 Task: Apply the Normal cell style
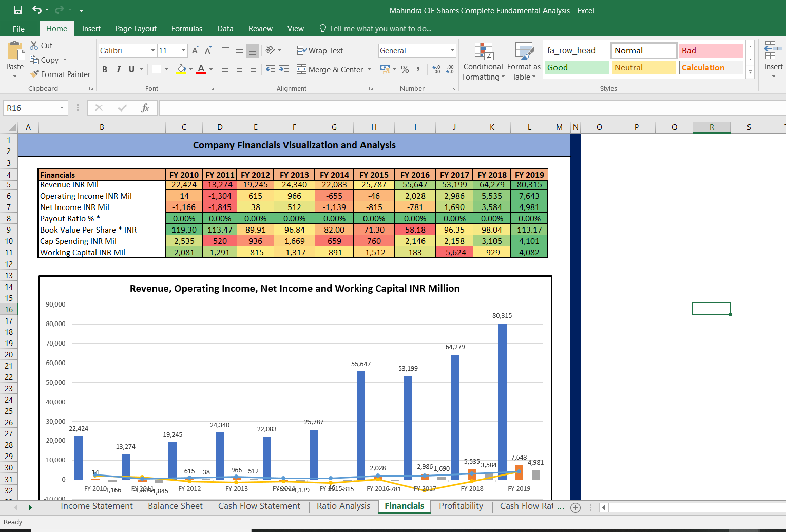click(x=644, y=50)
